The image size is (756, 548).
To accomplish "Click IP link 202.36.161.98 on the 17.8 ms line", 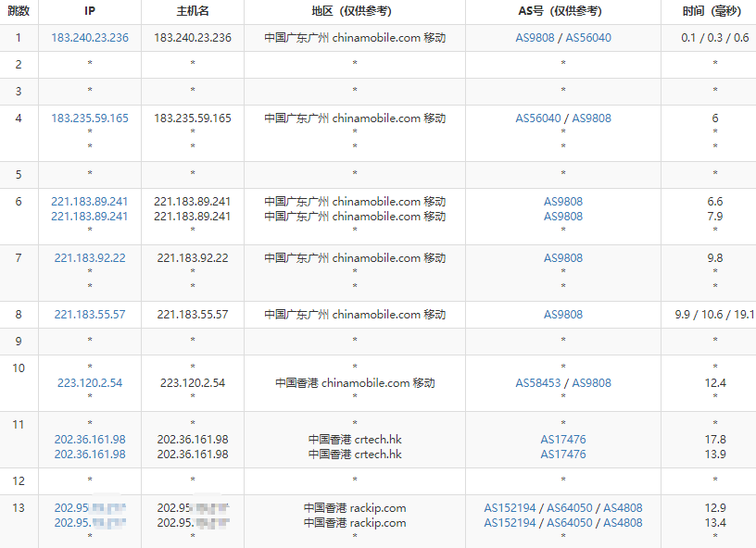I will point(90,439).
